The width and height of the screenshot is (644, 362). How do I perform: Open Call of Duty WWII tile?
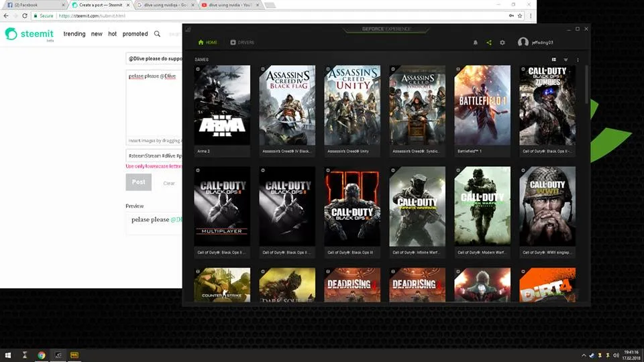pyautogui.click(x=547, y=212)
